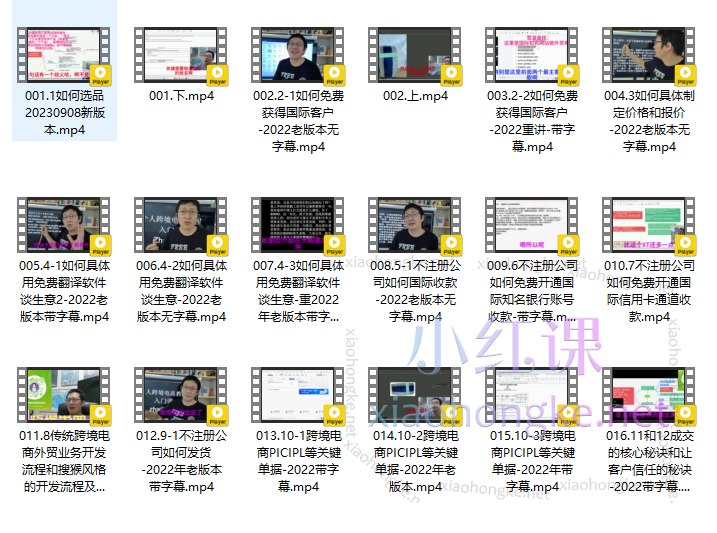Click 015.10-3跨境电商PICIPL video thumbnail
The width and height of the screenshot is (717, 533).
pos(532,395)
